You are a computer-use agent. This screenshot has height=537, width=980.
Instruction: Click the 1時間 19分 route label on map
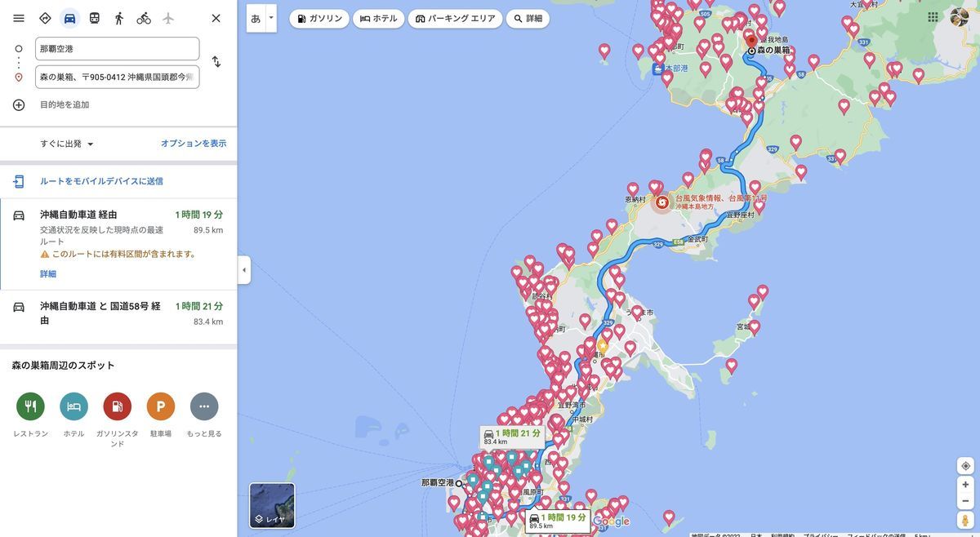coord(558,521)
